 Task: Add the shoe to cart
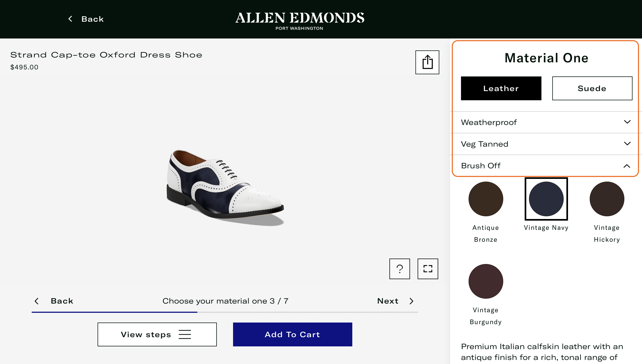coord(292,334)
